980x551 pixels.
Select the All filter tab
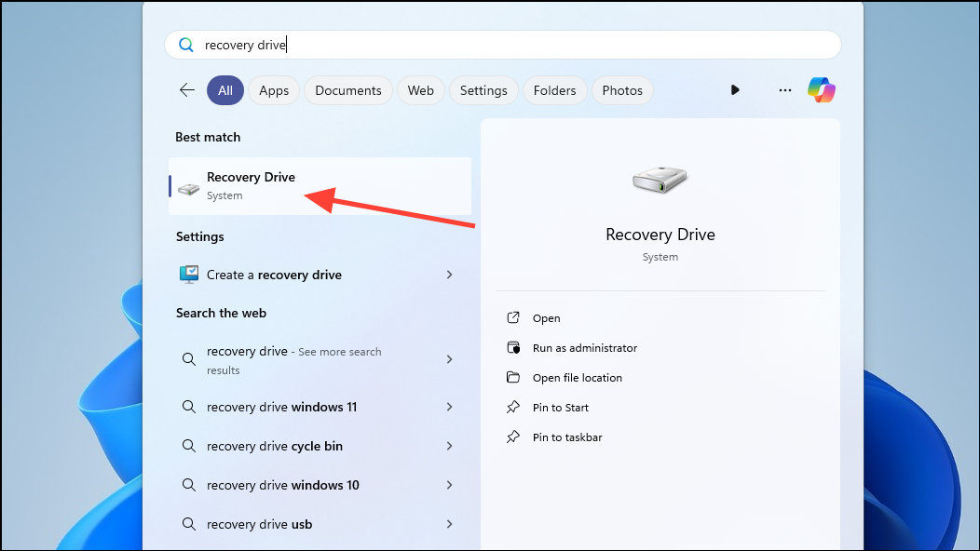point(225,90)
